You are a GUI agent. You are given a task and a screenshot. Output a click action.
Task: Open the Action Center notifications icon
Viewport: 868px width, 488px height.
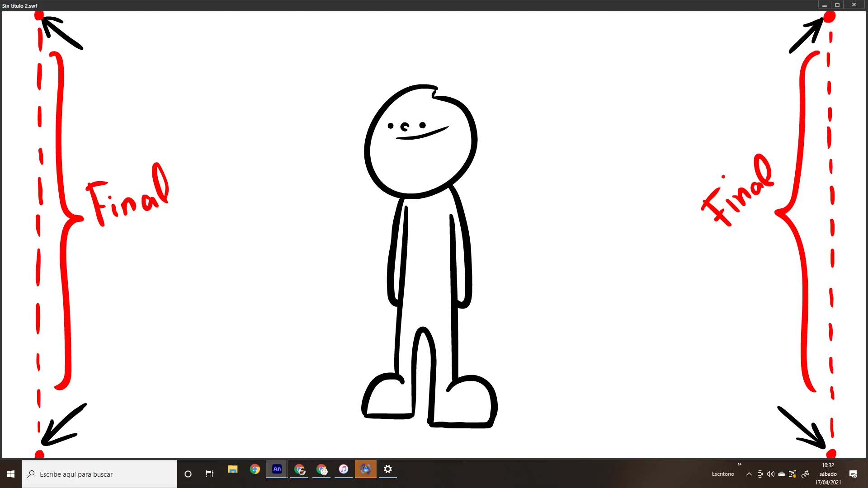(853, 474)
